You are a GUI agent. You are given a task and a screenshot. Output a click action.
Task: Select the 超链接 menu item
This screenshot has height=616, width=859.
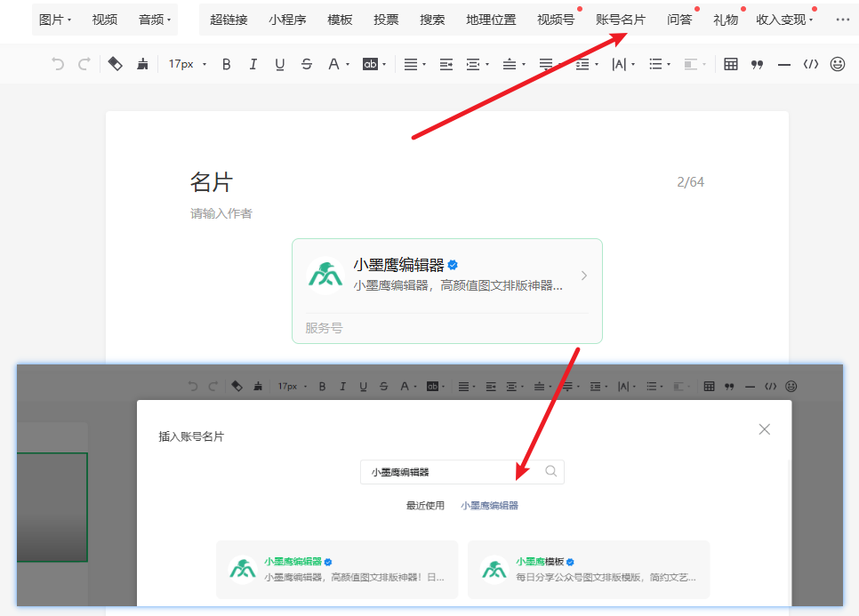(229, 20)
